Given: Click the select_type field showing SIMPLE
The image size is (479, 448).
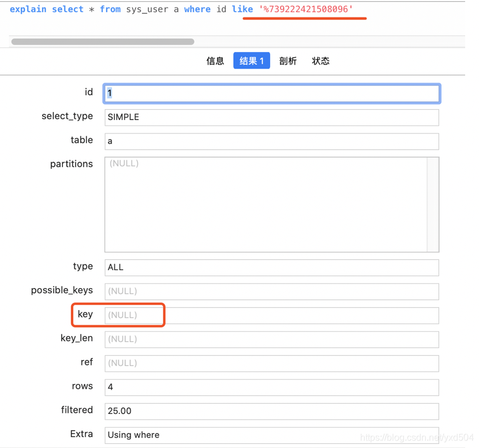Looking at the screenshot, I should 272,117.
